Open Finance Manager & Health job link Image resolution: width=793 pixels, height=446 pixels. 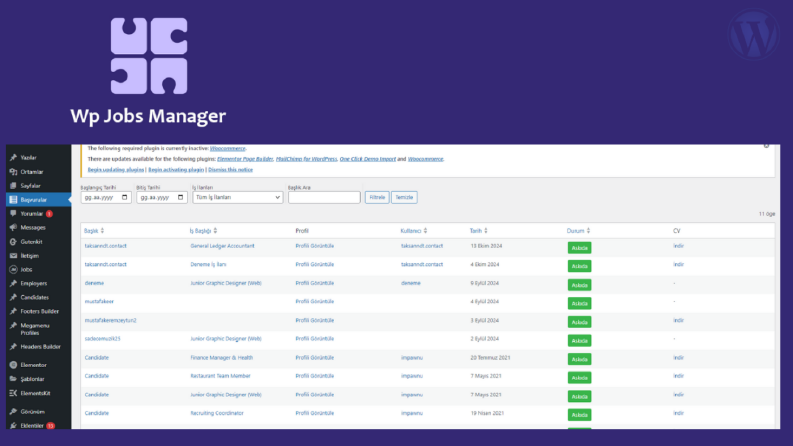pos(222,358)
